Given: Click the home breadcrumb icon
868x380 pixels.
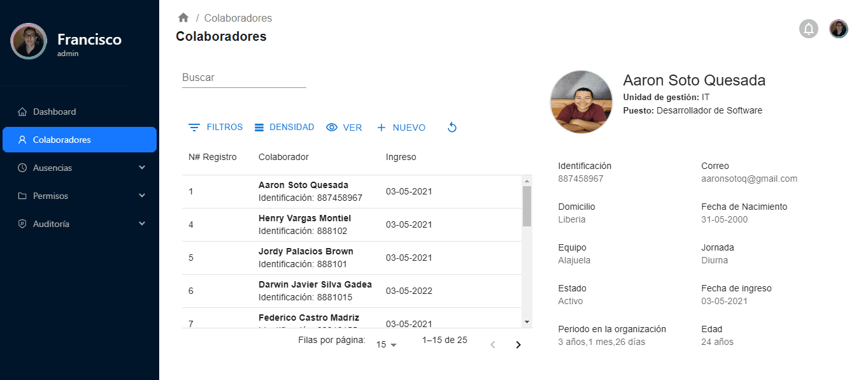Looking at the screenshot, I should (183, 18).
